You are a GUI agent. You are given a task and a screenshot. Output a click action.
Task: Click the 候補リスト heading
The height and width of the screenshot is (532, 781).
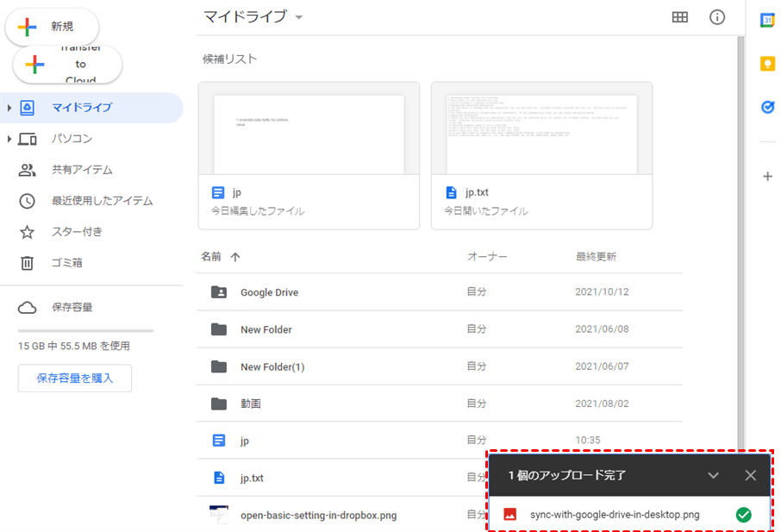pyautogui.click(x=229, y=59)
